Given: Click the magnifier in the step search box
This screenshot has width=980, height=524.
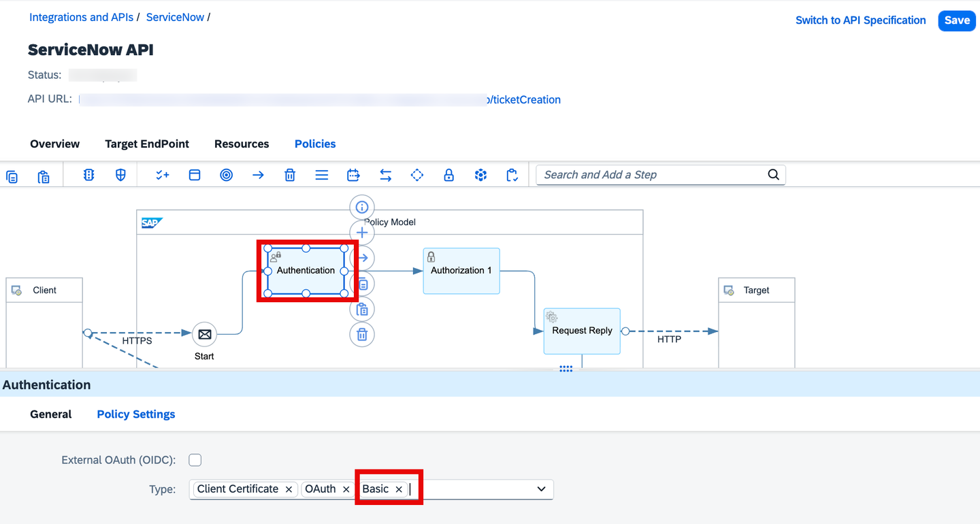Looking at the screenshot, I should pyautogui.click(x=773, y=174).
